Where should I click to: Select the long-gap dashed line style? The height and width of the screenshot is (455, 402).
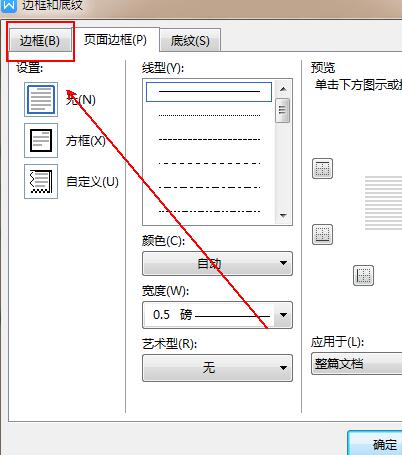tap(209, 163)
